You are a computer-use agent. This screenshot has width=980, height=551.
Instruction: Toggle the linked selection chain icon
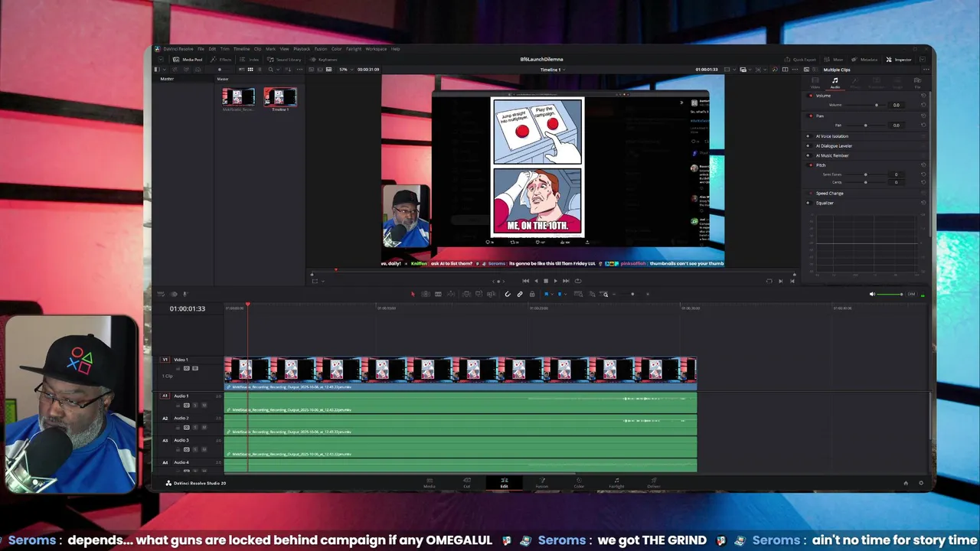520,294
